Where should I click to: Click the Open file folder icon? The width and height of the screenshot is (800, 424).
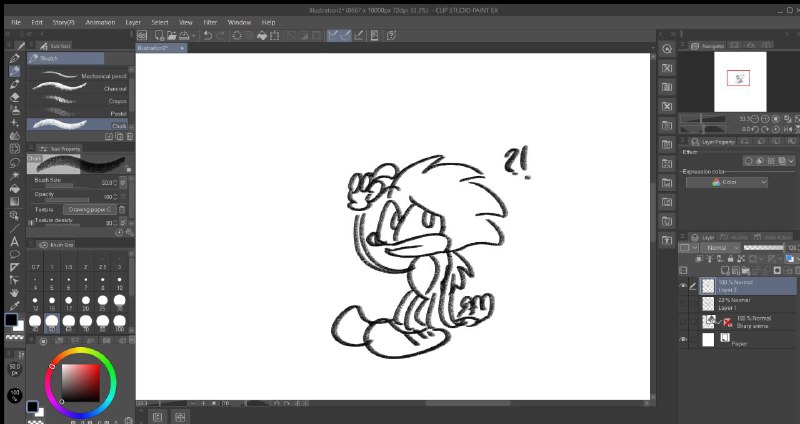[171, 35]
